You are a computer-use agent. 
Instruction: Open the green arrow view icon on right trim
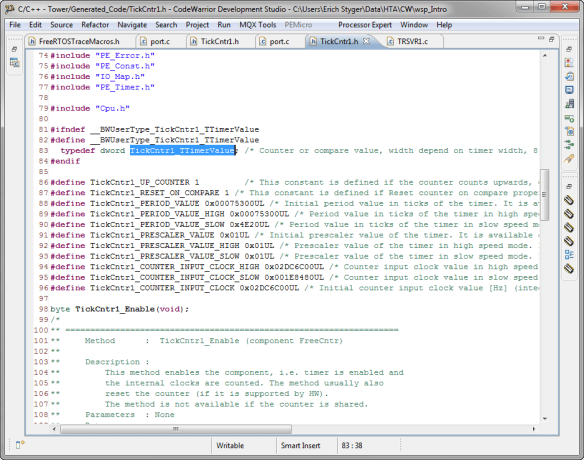click(x=569, y=118)
